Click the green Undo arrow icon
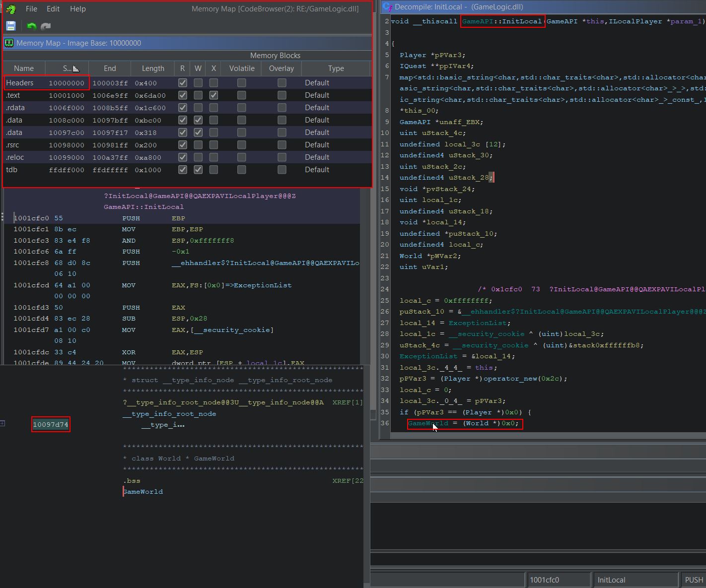Image resolution: width=706 pixels, height=588 pixels. [31, 26]
